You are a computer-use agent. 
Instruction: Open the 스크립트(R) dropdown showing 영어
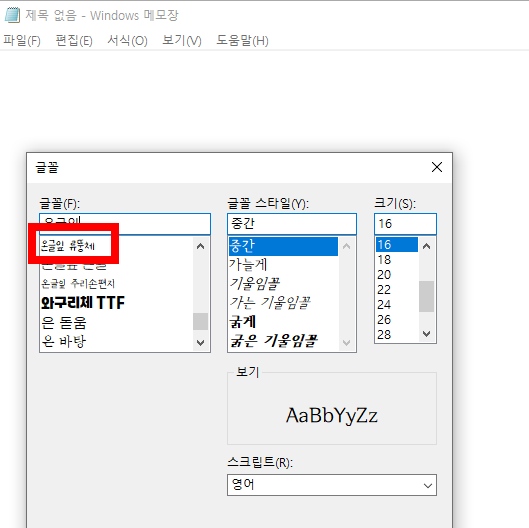(332, 485)
